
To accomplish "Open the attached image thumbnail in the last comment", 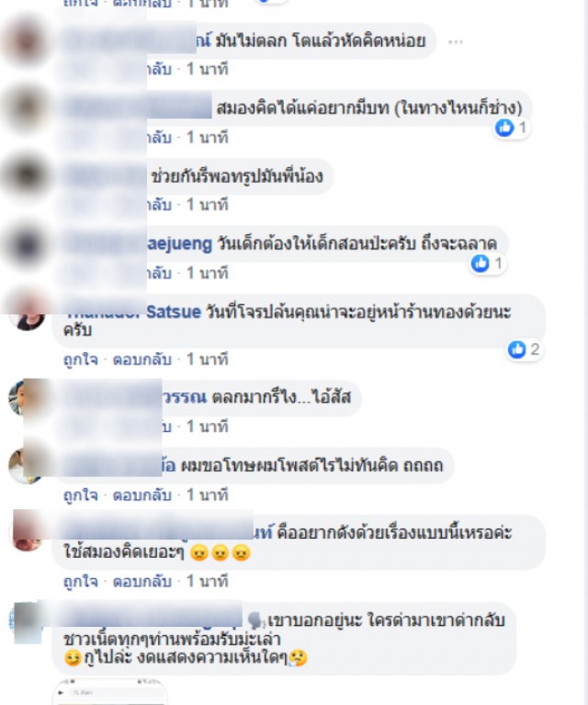I will 110,691.
